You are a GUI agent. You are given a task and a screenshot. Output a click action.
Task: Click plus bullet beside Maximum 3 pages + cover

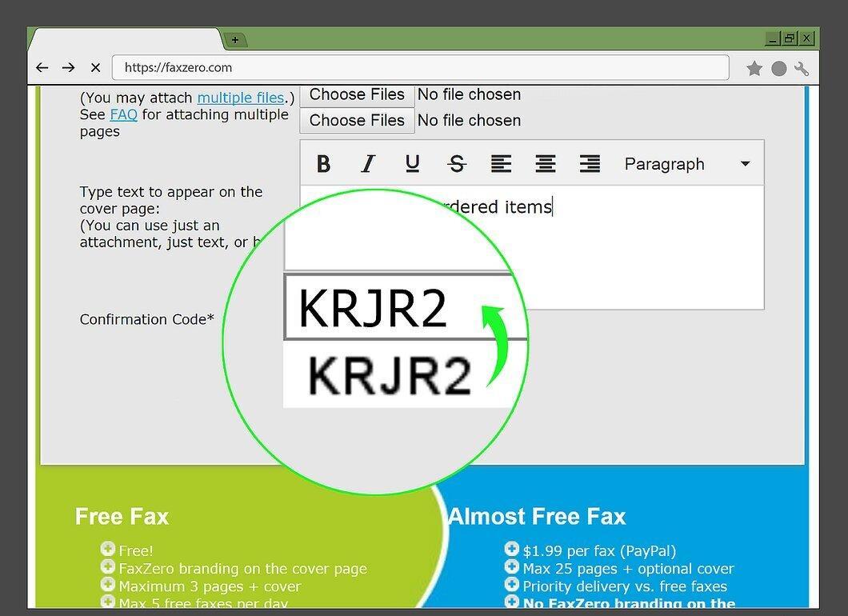(x=108, y=585)
